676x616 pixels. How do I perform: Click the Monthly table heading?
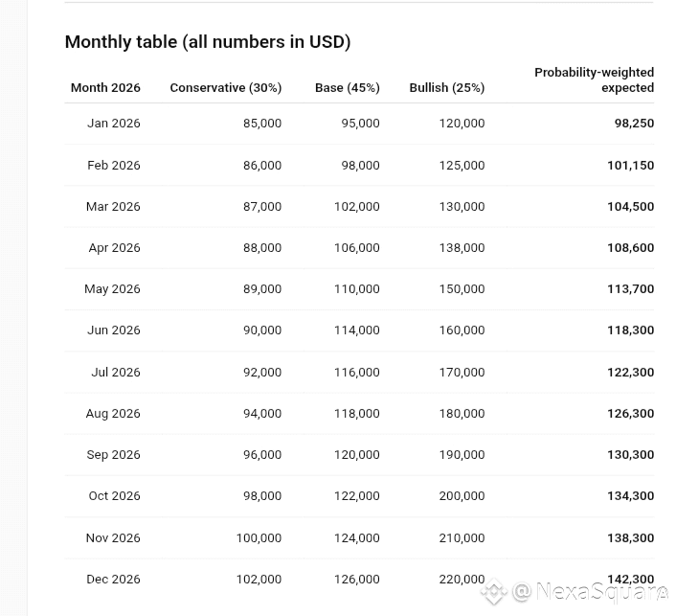(208, 42)
